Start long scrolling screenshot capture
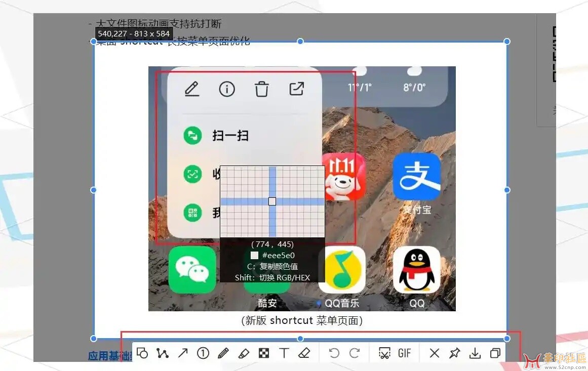Image resolution: width=588 pixels, height=371 pixels. tap(384, 353)
